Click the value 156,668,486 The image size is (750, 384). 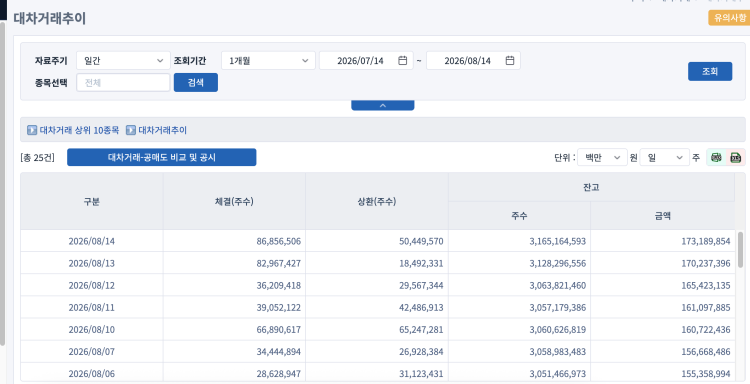coord(706,351)
